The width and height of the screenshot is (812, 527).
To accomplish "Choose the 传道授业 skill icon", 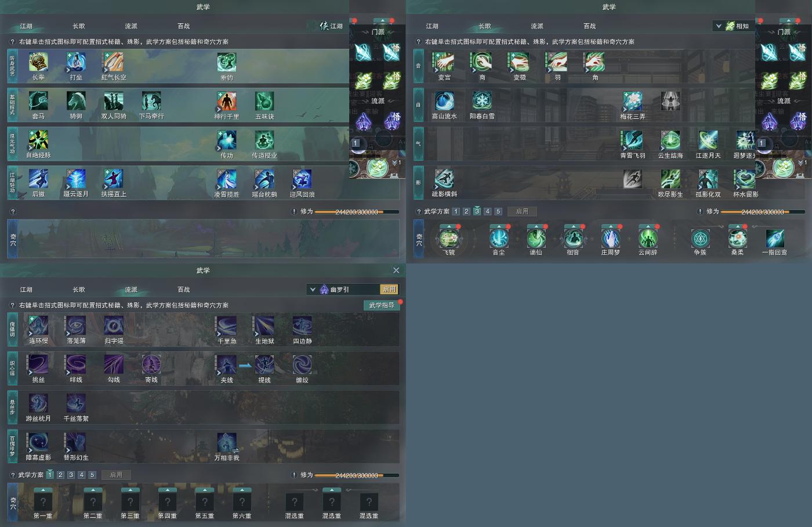I will pos(264,140).
